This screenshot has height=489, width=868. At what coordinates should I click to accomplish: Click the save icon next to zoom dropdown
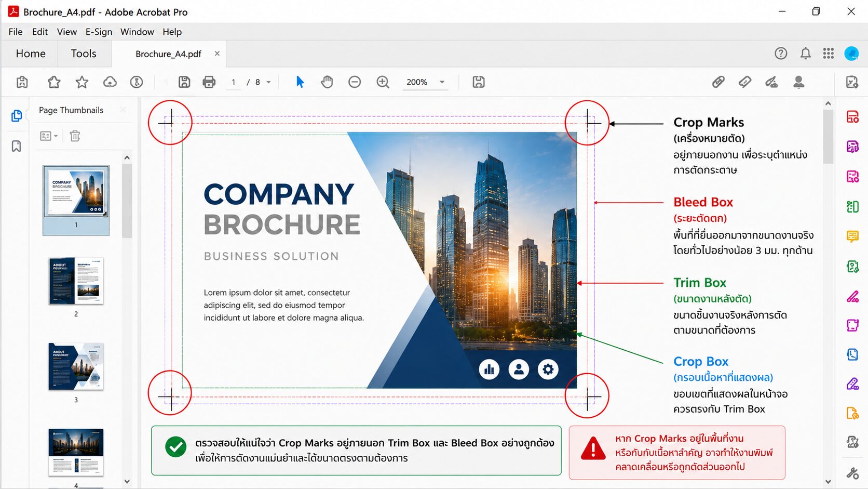(479, 82)
